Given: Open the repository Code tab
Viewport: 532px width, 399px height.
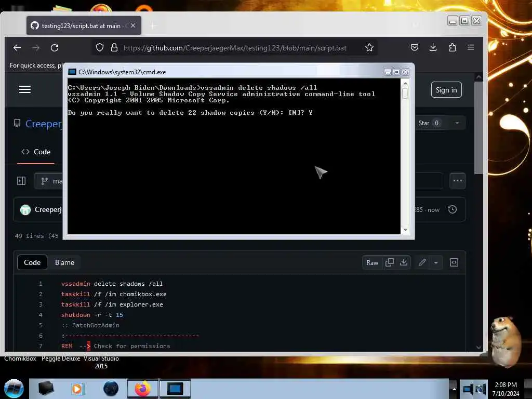Looking at the screenshot, I should (x=36, y=152).
